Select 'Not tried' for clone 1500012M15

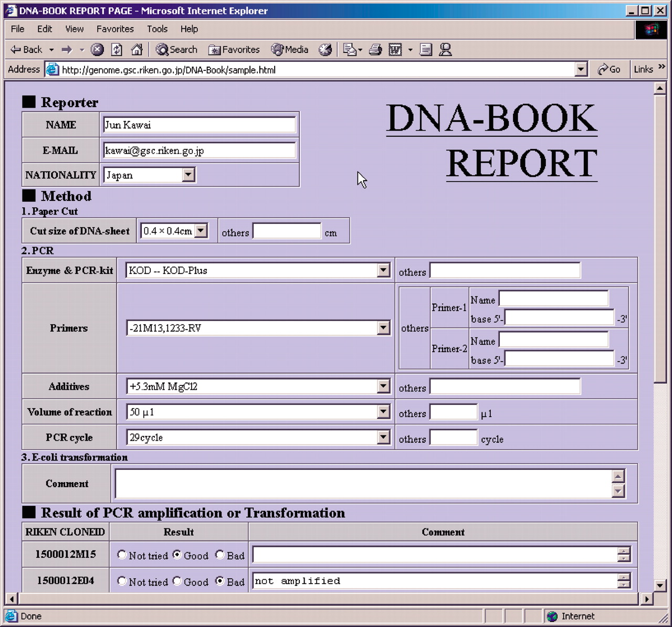tap(122, 555)
